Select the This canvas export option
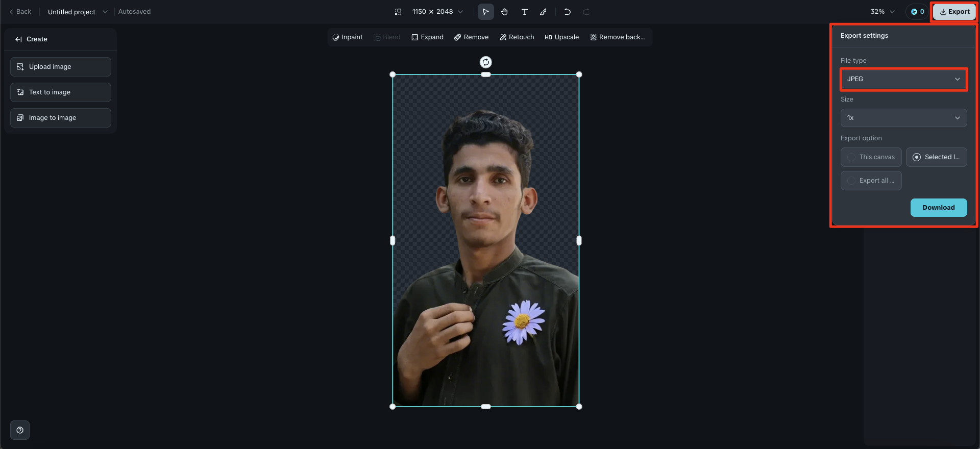Image resolution: width=980 pixels, height=449 pixels. (871, 157)
